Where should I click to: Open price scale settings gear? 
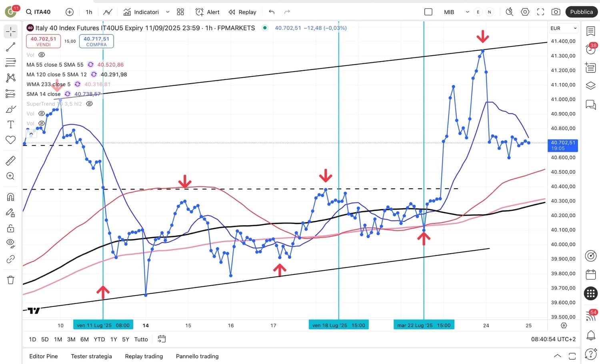click(x=564, y=326)
